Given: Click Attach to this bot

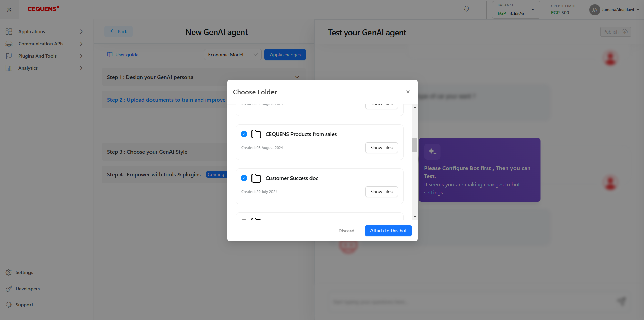Looking at the screenshot, I should [x=388, y=231].
